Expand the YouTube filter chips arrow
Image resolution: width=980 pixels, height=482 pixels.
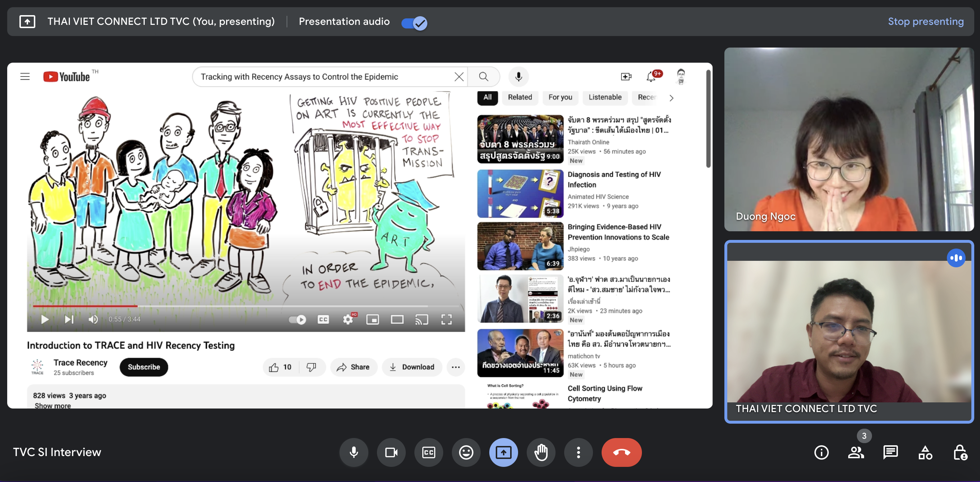pyautogui.click(x=671, y=98)
